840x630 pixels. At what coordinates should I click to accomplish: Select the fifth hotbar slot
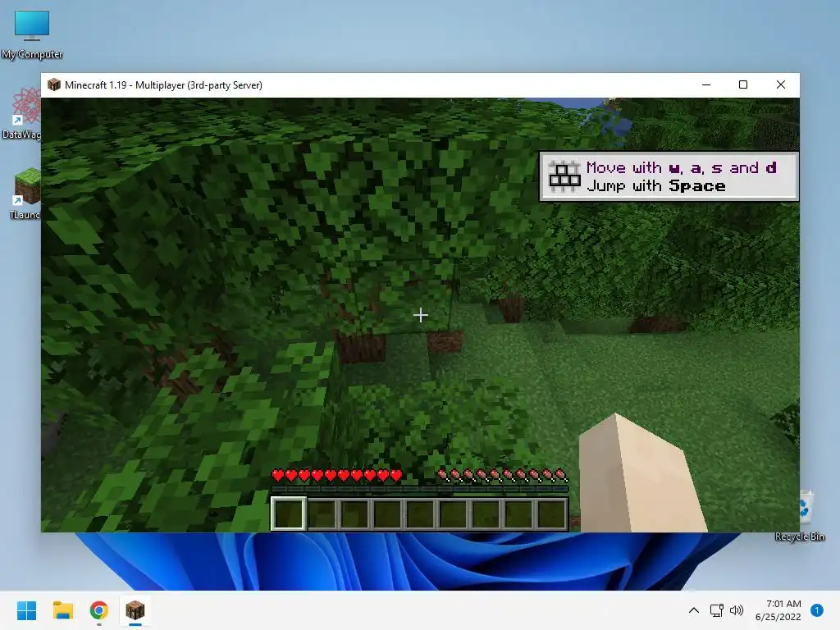[x=420, y=514]
